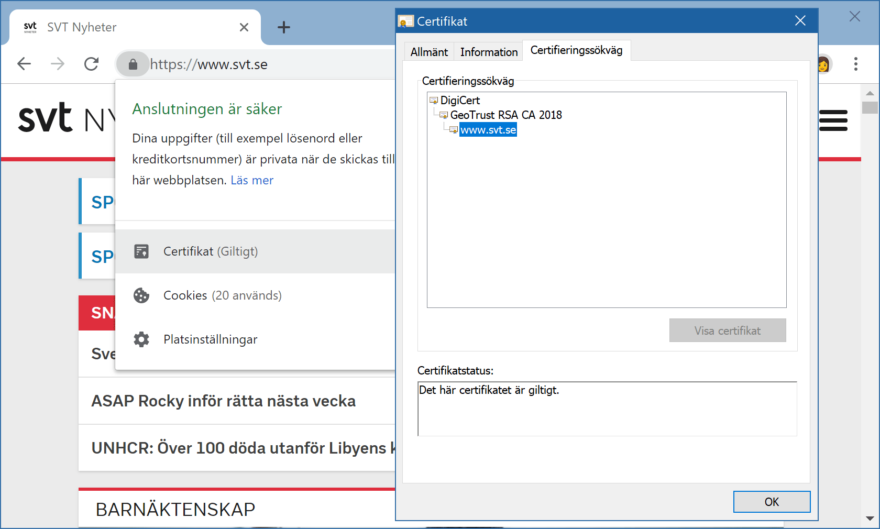Click the Certifikatstatus text box

[x=607, y=409]
